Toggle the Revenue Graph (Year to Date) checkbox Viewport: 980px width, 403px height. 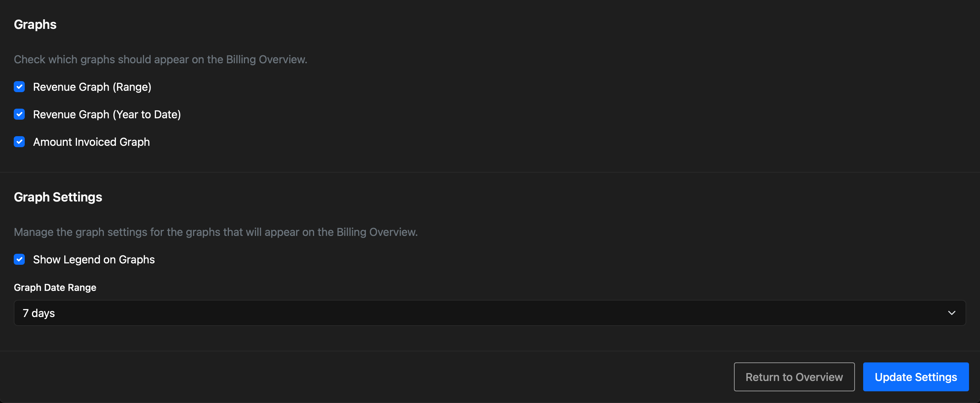click(19, 114)
